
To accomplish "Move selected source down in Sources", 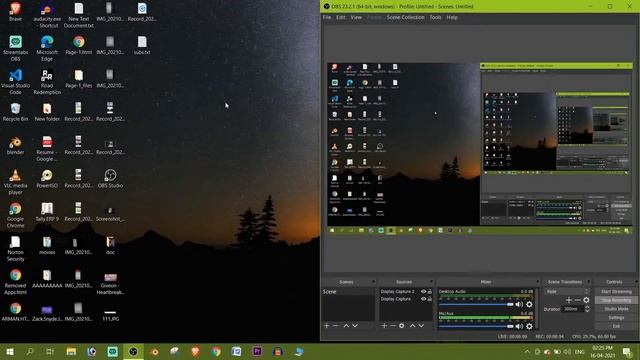I will click(x=421, y=326).
